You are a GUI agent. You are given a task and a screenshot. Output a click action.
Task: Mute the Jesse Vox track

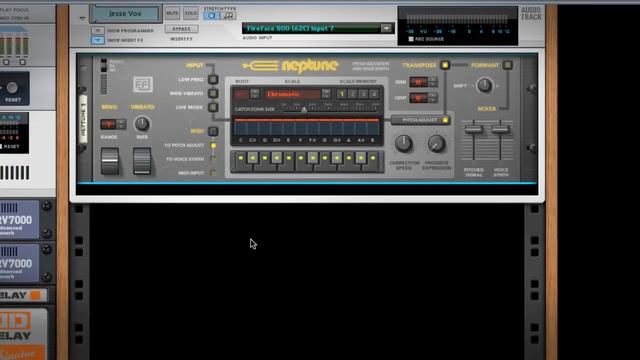(x=172, y=13)
